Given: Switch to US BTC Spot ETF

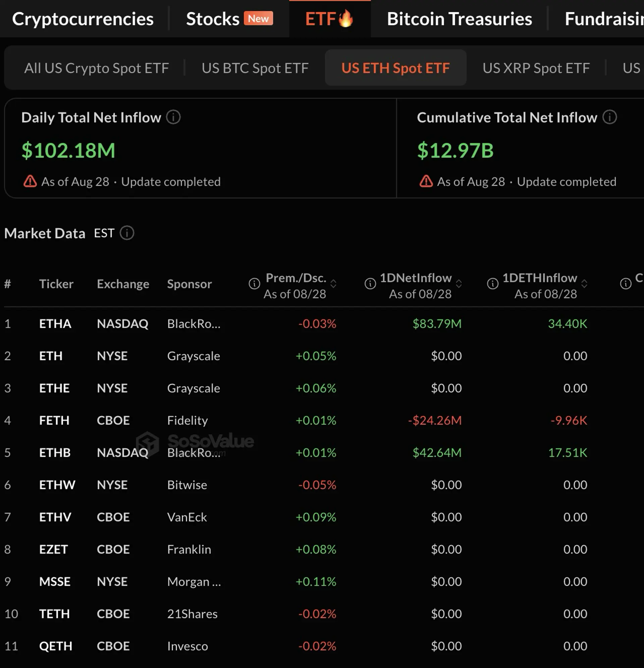Looking at the screenshot, I should click(x=255, y=68).
